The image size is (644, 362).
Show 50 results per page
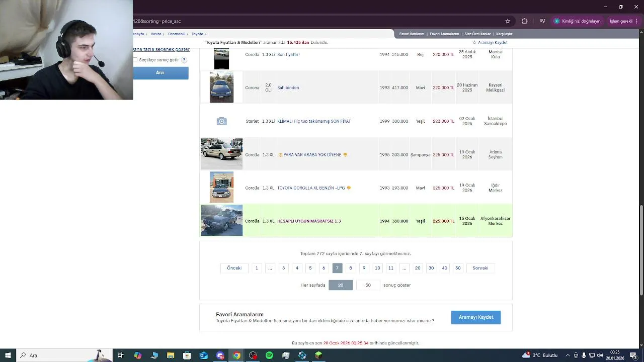tap(368, 285)
